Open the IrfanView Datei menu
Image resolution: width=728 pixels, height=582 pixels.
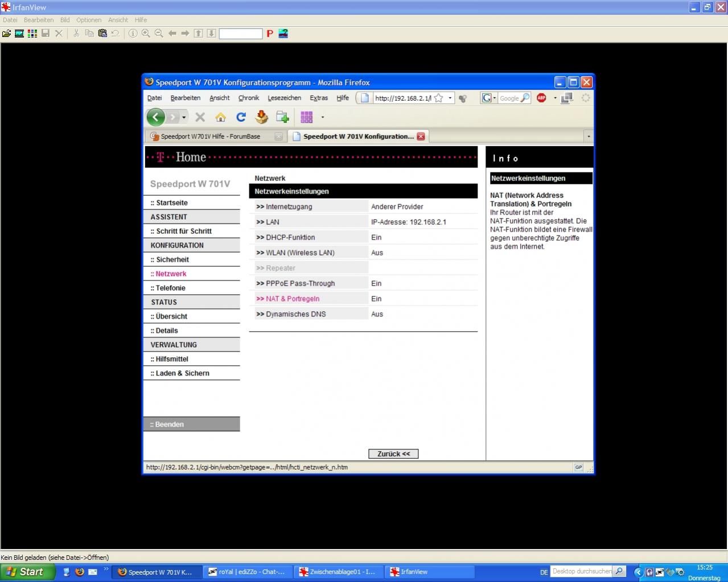click(10, 20)
